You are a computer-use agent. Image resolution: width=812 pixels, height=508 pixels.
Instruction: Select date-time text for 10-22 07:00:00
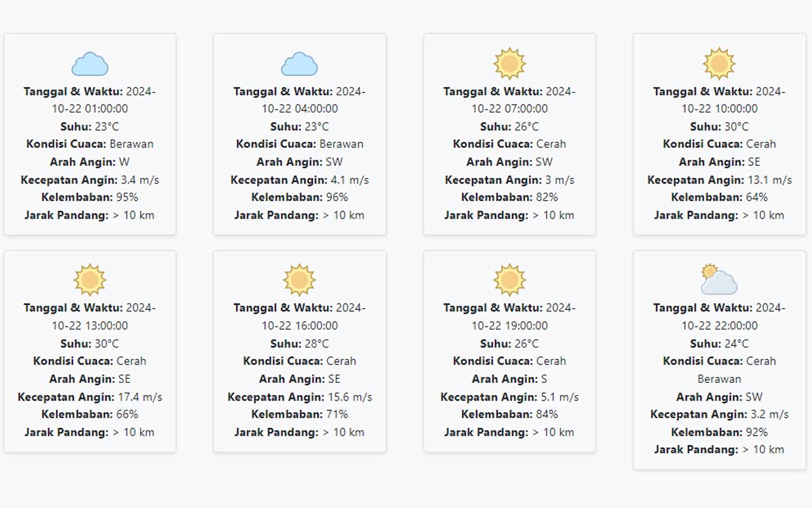(x=509, y=100)
